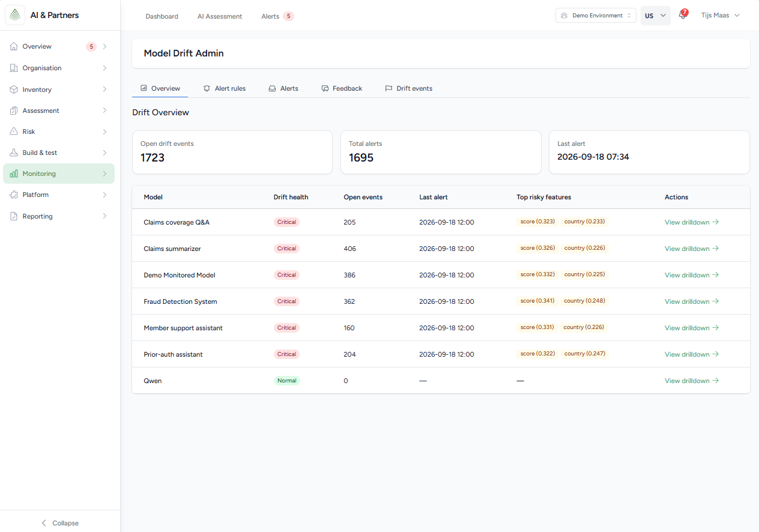Click the Drift events flag icon

pos(389,88)
